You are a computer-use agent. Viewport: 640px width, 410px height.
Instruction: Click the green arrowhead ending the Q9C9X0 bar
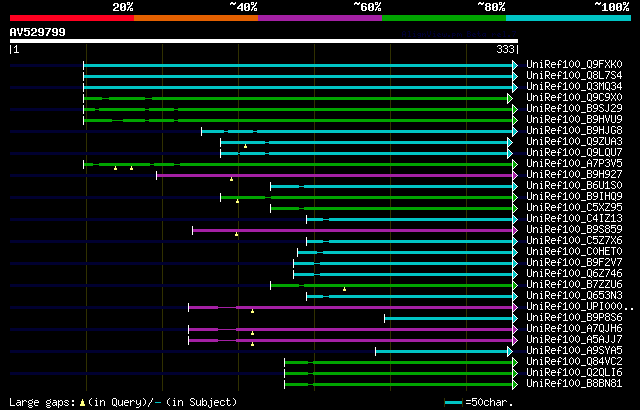[x=510, y=98]
